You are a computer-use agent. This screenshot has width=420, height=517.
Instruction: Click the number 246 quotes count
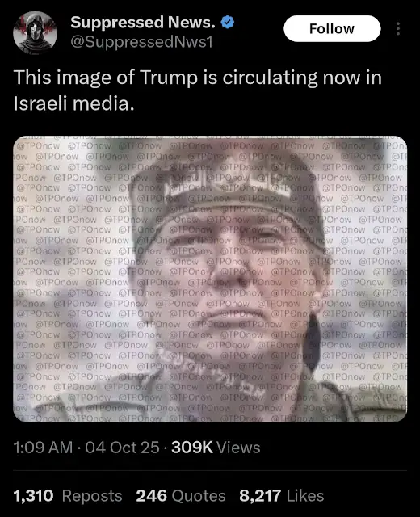pos(151,496)
